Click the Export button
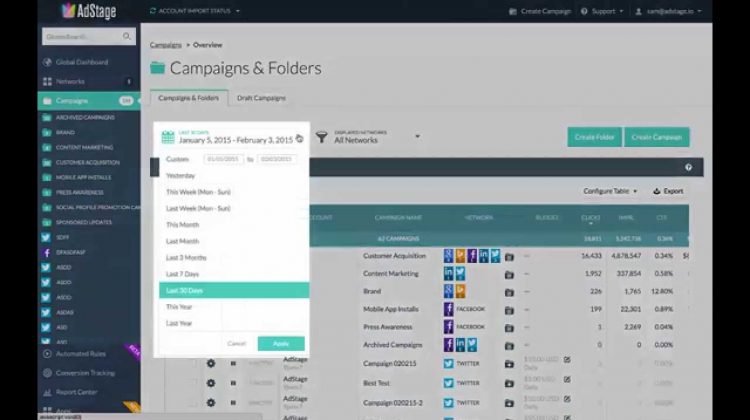750x420 pixels. [668, 191]
